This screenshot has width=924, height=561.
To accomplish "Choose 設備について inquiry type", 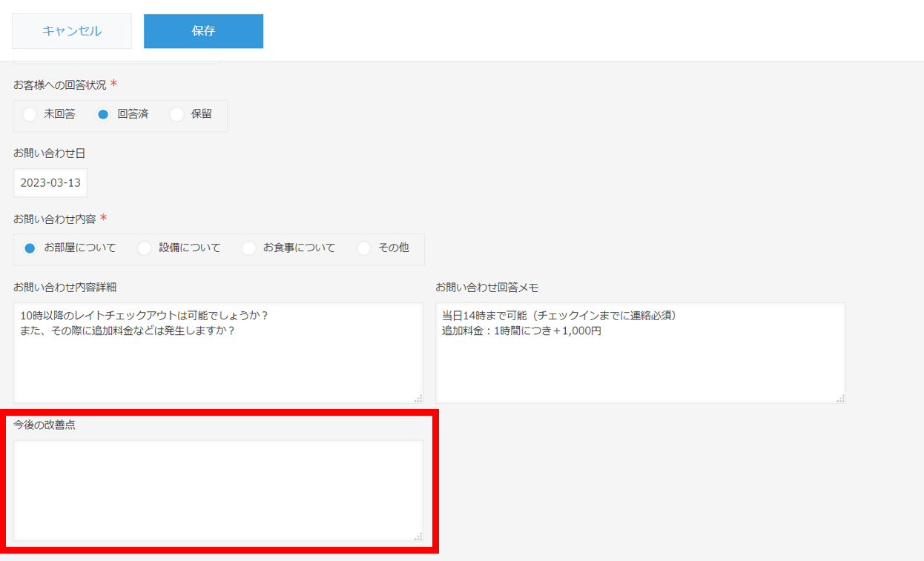I will pos(145,248).
